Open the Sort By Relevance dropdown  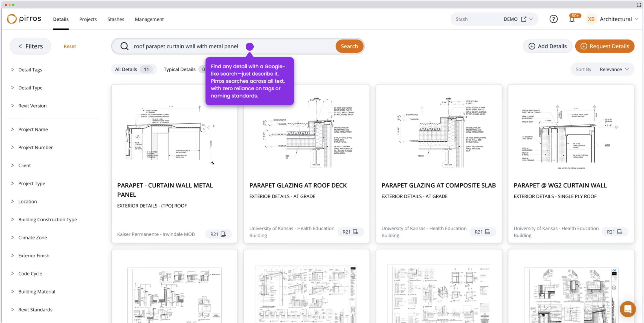(614, 69)
